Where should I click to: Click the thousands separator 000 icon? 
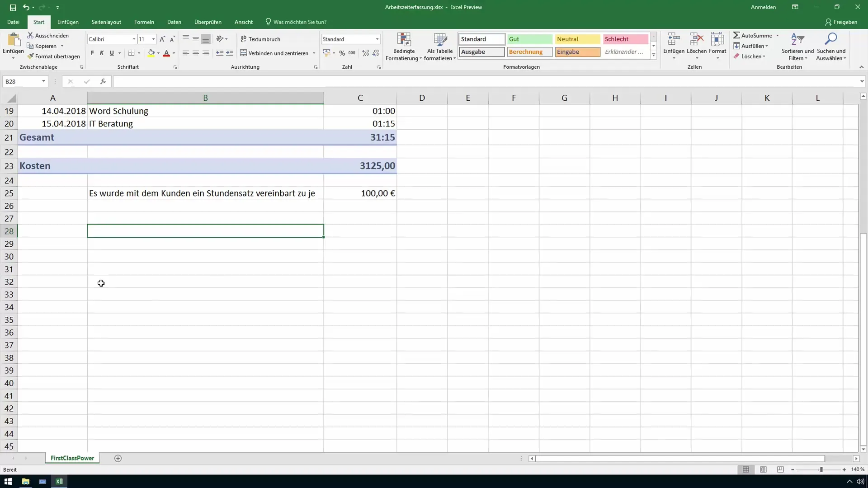pos(352,53)
